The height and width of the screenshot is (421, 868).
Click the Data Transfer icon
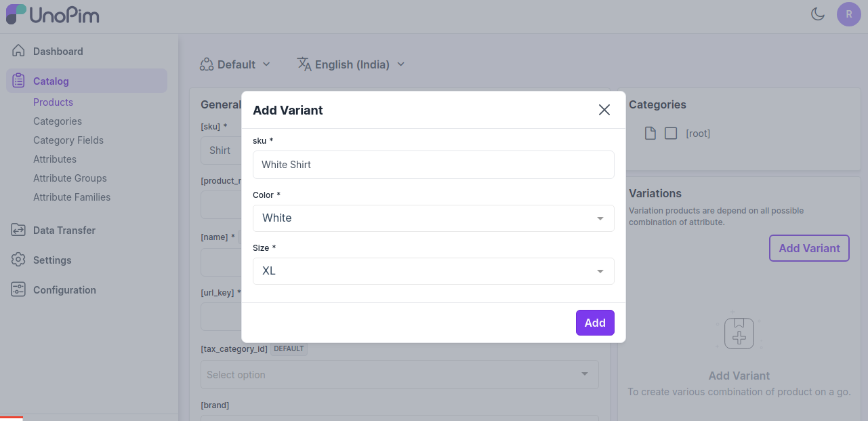coord(18,230)
